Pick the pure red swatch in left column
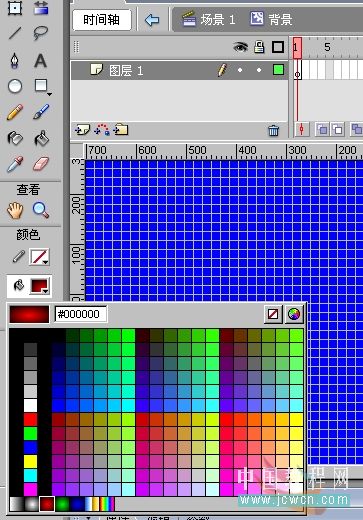This screenshot has height=520, width=363. click(30, 420)
